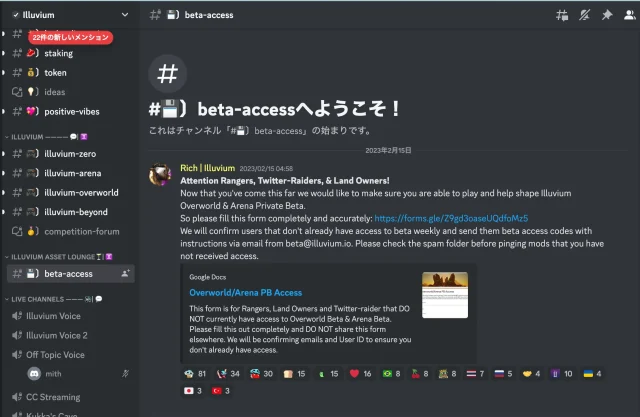Toggle notification mute bell icon

[584, 15]
